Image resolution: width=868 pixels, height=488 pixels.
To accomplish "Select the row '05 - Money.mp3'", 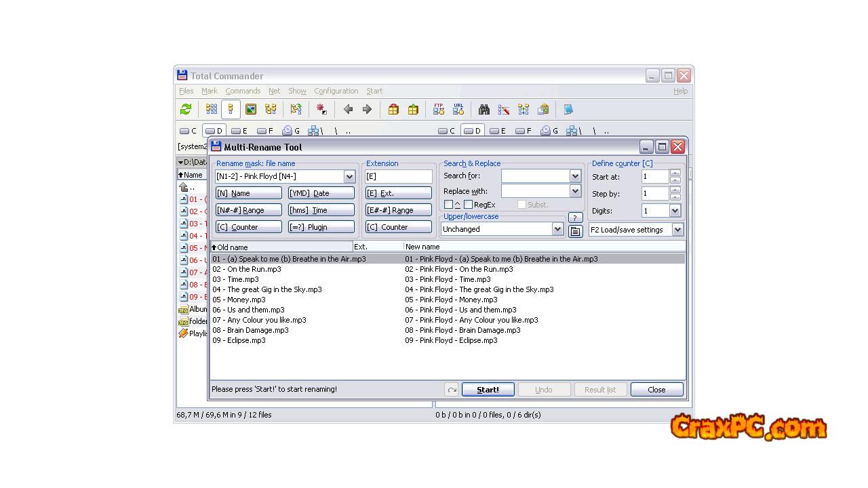I will point(448,300).
